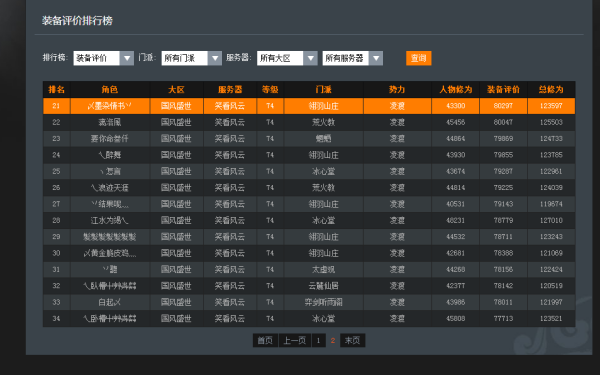Click equipment score 78011
600x375 pixels.
click(x=503, y=302)
